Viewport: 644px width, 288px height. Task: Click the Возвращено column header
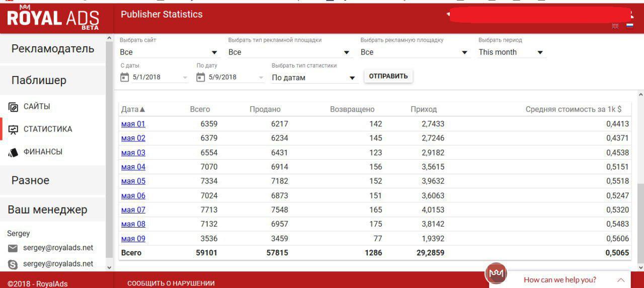point(352,109)
